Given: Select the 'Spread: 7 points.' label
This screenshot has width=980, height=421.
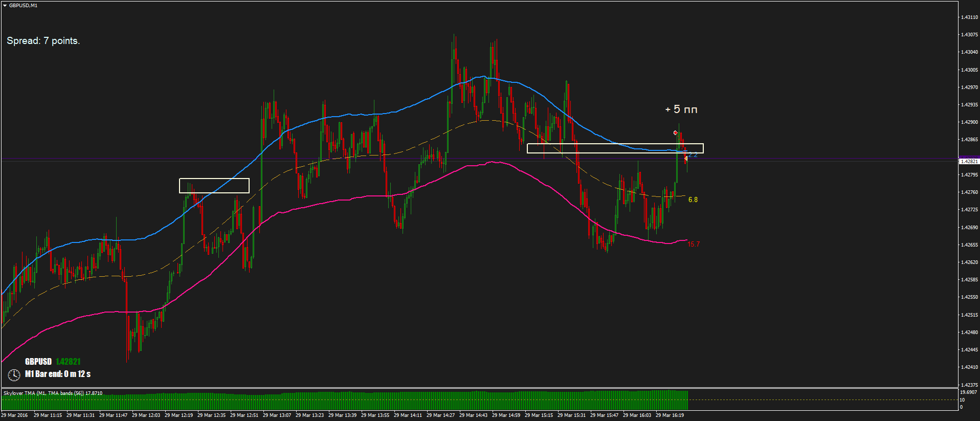Looking at the screenshot, I should [43, 41].
